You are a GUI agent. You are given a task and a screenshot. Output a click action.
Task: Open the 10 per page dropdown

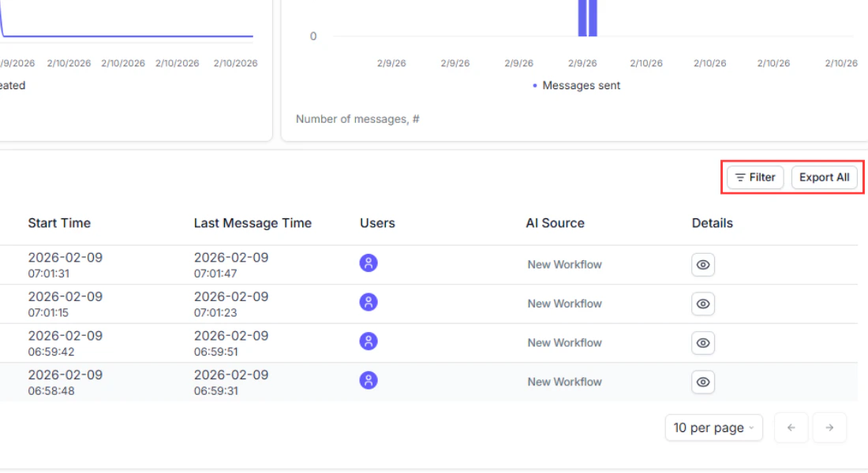pyautogui.click(x=713, y=427)
